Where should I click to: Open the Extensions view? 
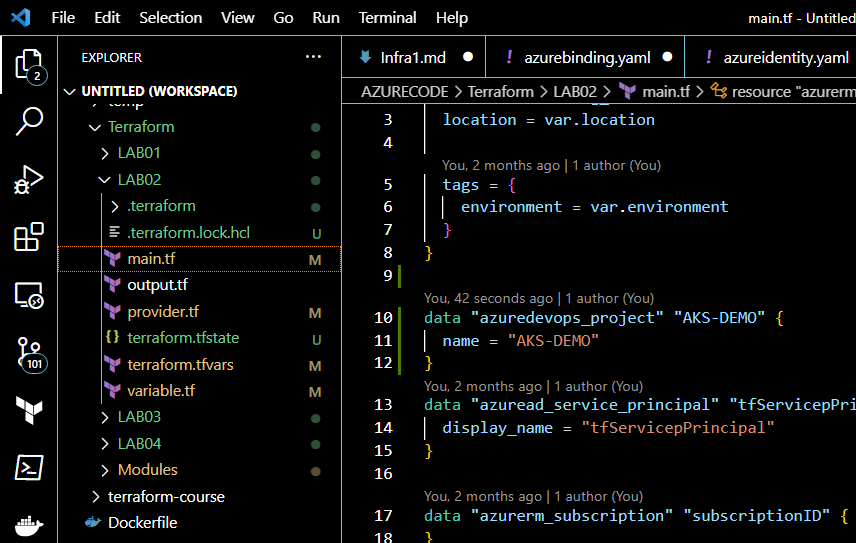(28, 237)
